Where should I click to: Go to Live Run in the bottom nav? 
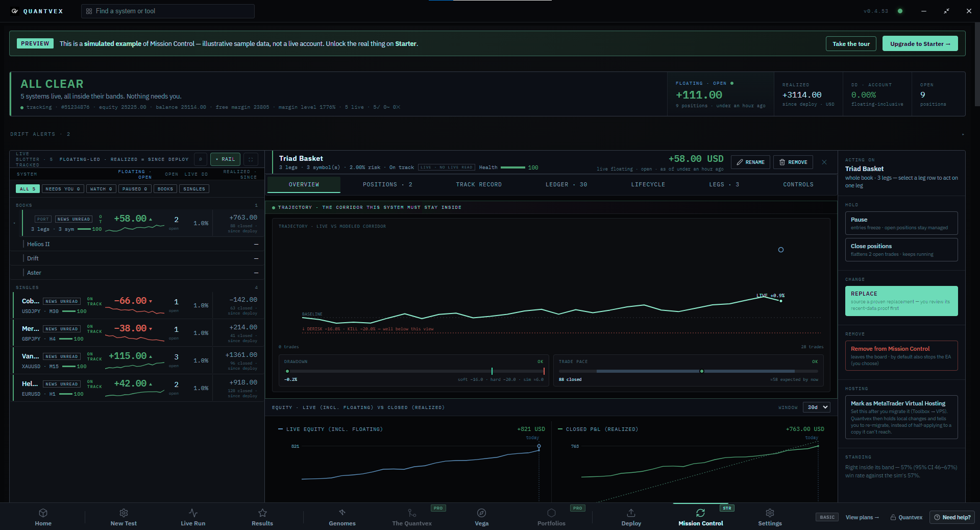tap(193, 517)
